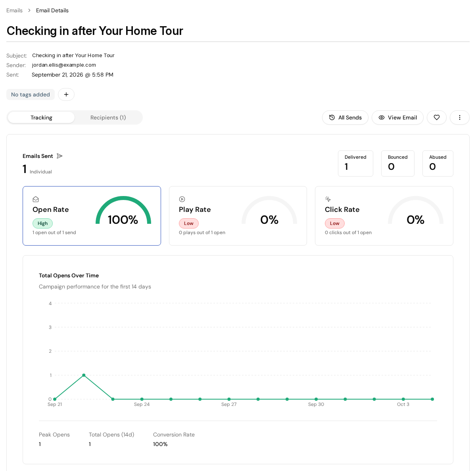
Task: Click the Low badge under Play Rate
Action: (189, 223)
